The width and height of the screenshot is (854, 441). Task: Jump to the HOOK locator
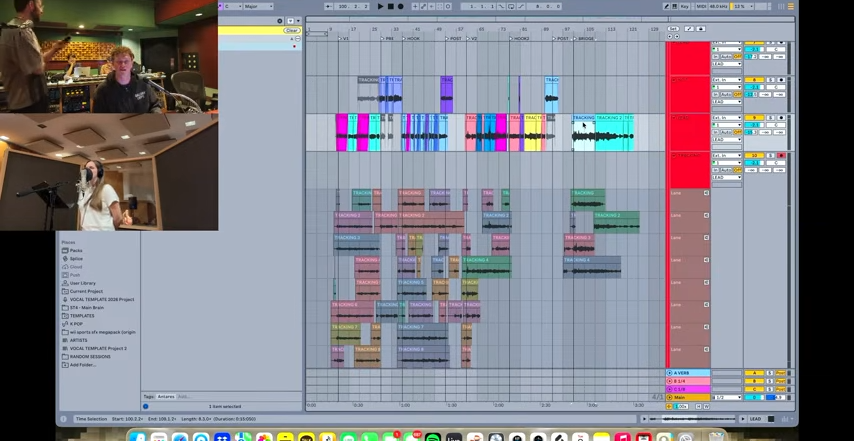click(412, 39)
